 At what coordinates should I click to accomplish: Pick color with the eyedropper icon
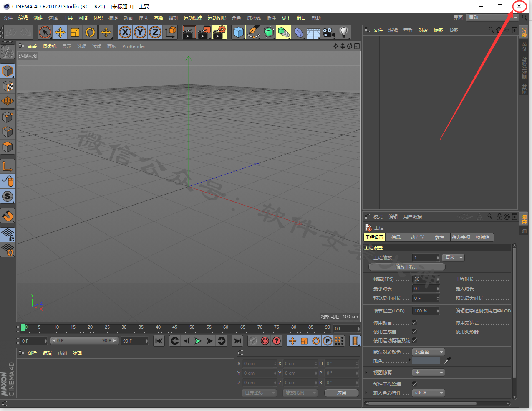447,360
